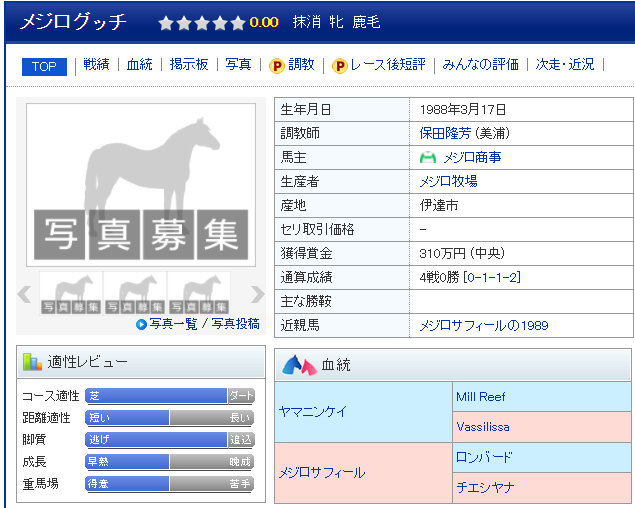Click the bar chart icon of 適性レビュー
Image resolution: width=635 pixels, height=508 pixels.
tap(32, 362)
